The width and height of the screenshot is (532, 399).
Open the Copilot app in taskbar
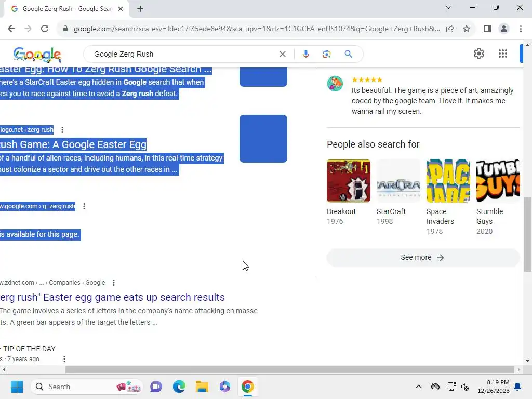[x=224, y=387]
